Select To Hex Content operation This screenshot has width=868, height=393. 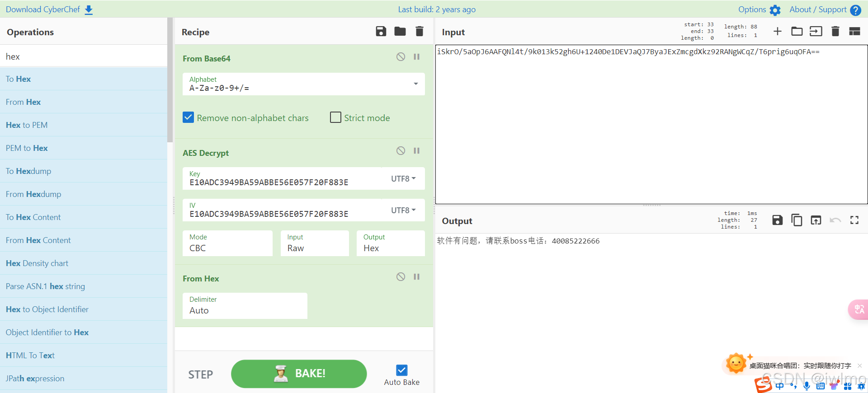[x=84, y=217]
